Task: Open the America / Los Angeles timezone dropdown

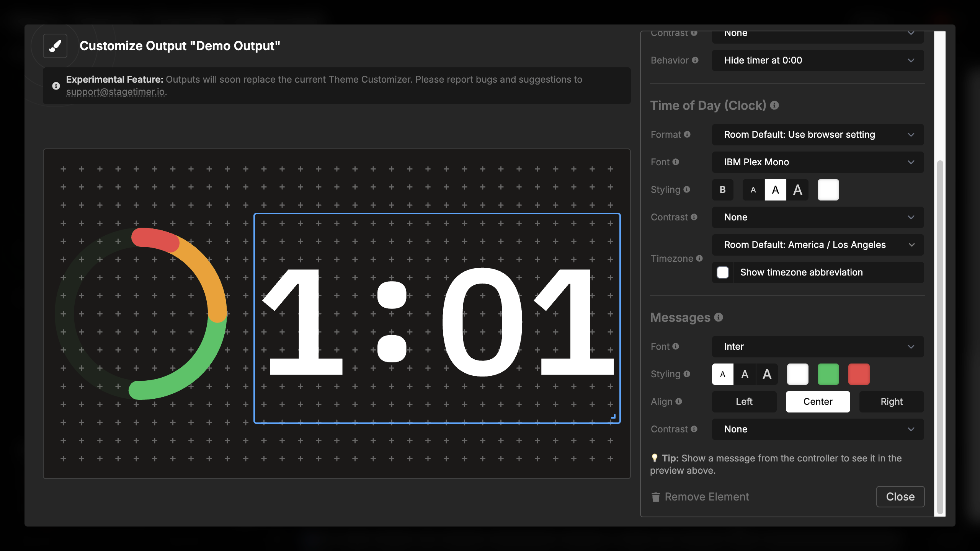Action: coord(818,245)
